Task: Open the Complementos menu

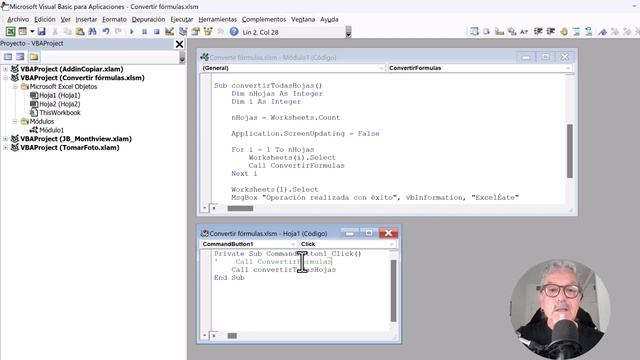Action: click(264, 19)
